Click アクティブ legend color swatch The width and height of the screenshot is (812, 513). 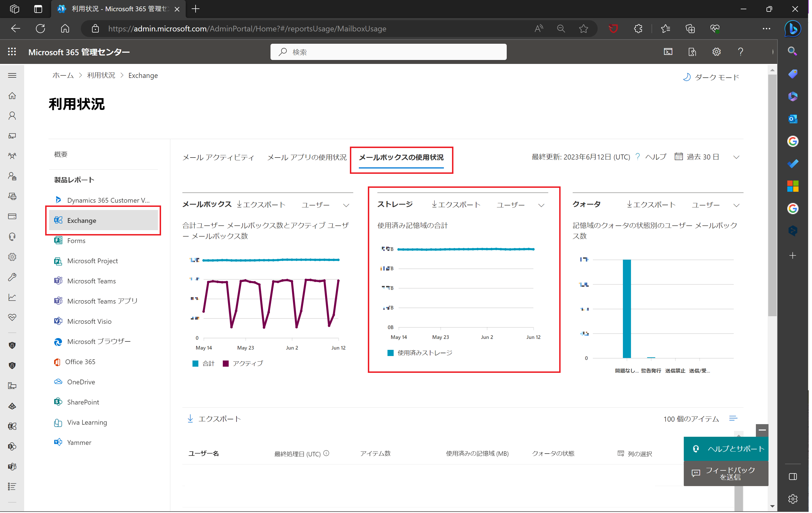(226, 364)
